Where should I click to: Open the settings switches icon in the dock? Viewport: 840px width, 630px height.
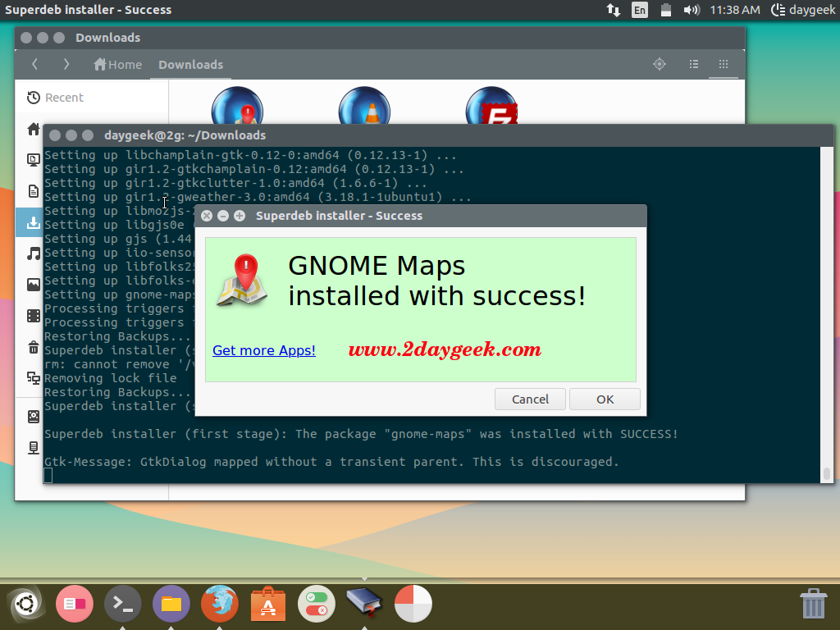317,604
